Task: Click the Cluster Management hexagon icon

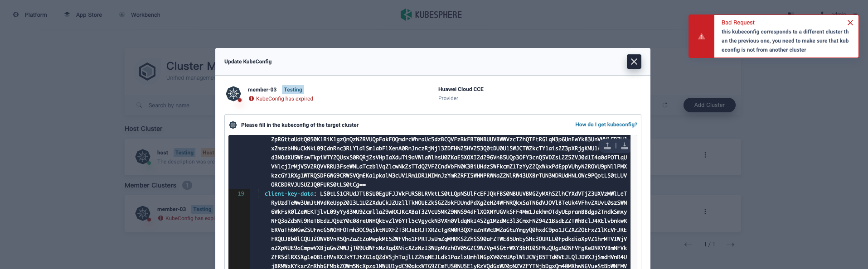Action: tap(147, 72)
